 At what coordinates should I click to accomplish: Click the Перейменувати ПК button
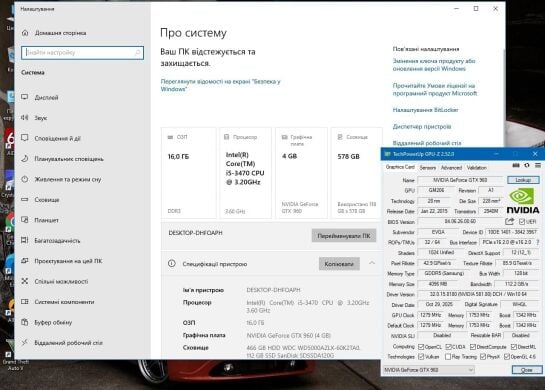point(344,236)
